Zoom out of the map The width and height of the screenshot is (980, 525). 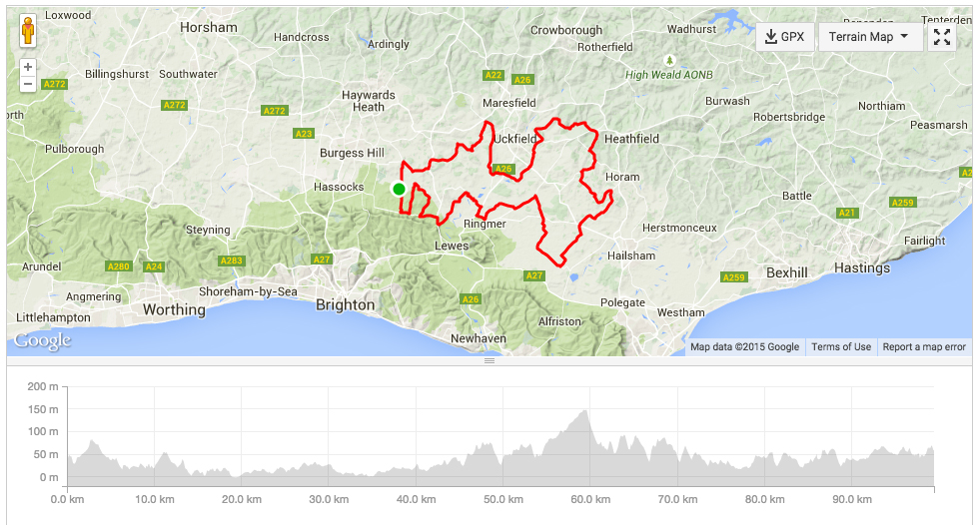click(x=28, y=85)
